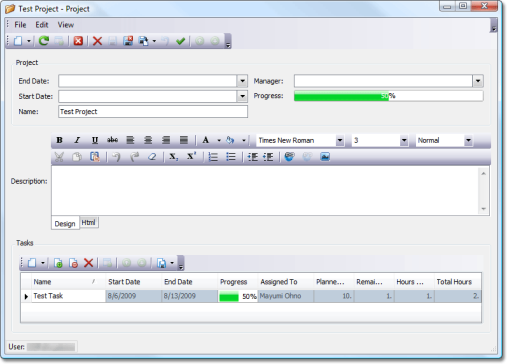Viewport: 507px width, 364px height.
Task: Open main toolbar overflow options arrow
Action: pyautogui.click(x=228, y=45)
